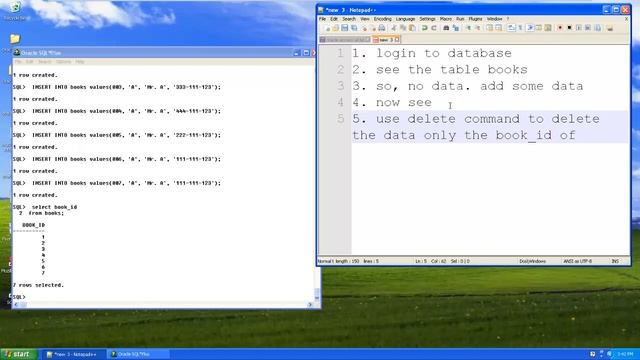
Task: Open the Edit menu in SQL*Plus window
Action: 29,62
